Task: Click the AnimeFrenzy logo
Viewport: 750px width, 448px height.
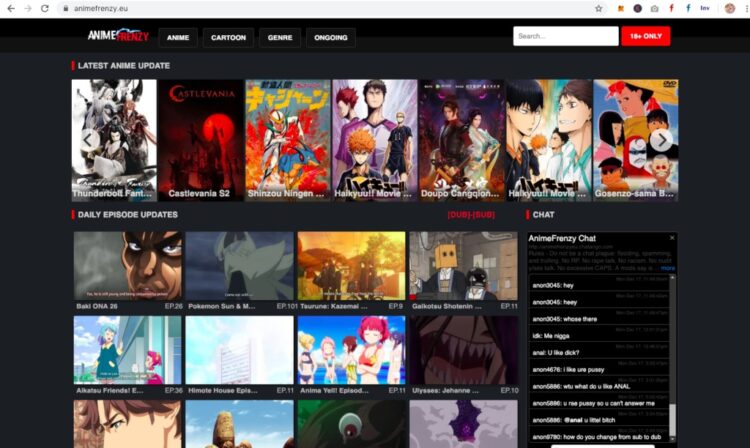Action: pyautogui.click(x=118, y=36)
